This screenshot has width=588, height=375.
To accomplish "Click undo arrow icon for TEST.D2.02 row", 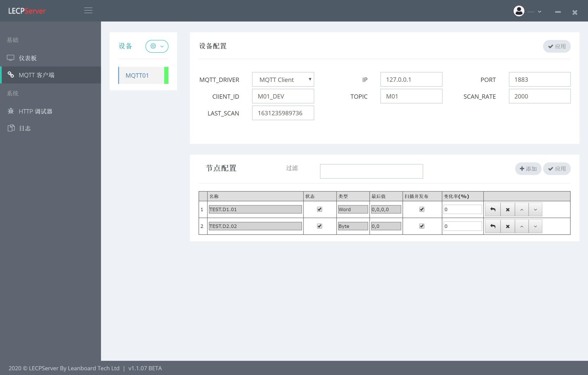I will tap(493, 226).
